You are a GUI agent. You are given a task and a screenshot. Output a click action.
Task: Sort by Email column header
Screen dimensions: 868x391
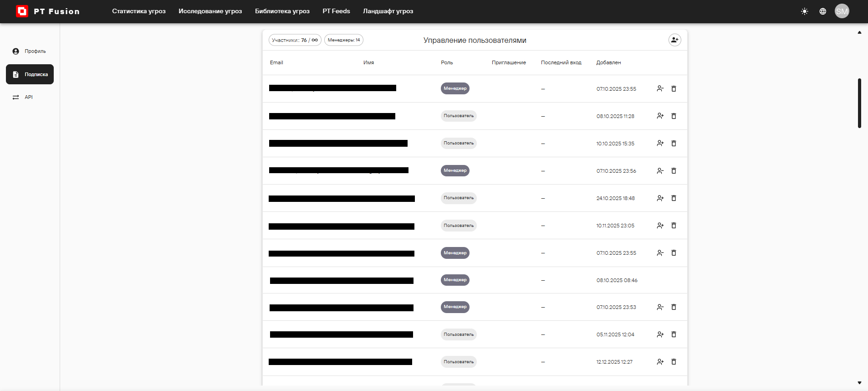pyautogui.click(x=276, y=63)
